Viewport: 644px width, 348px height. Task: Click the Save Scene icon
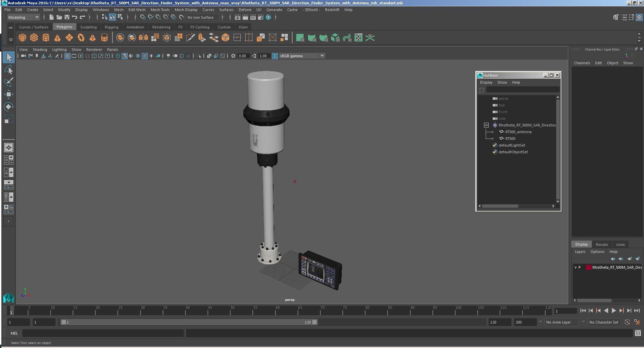(x=67, y=17)
